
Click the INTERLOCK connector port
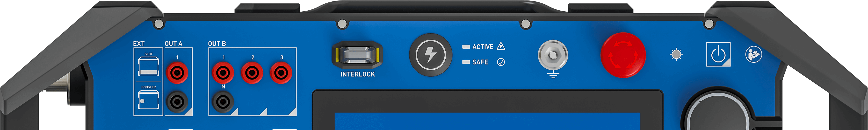357,55
